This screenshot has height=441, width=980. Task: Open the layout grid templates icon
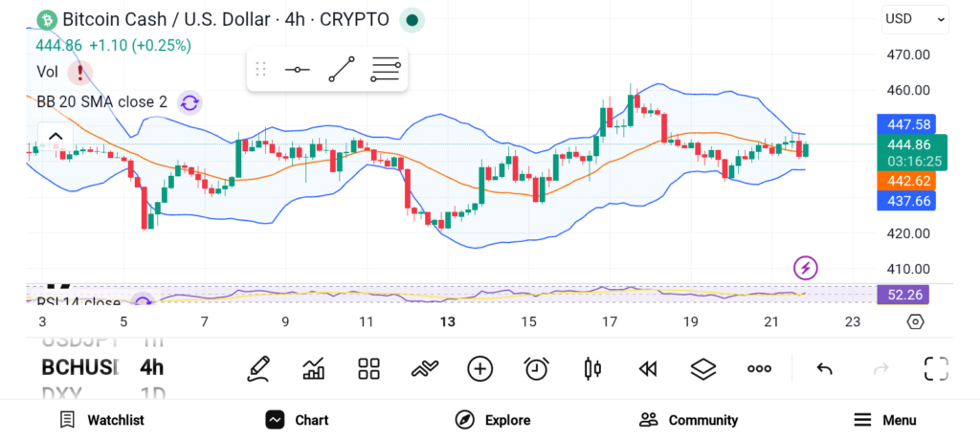(368, 368)
